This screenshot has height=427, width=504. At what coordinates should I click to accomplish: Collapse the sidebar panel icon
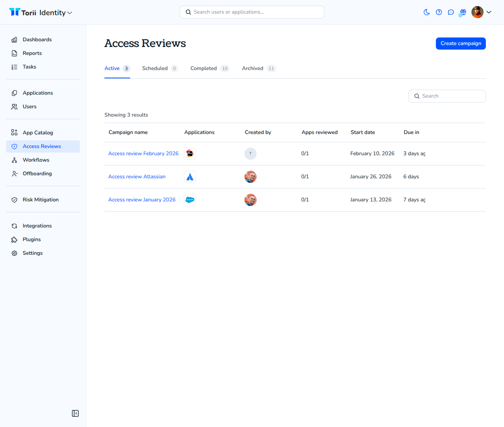click(x=75, y=413)
